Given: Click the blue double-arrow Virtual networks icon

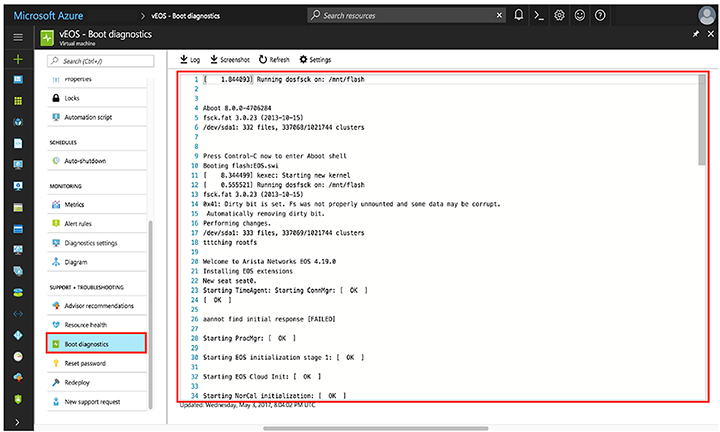Looking at the screenshot, I should point(18,314).
